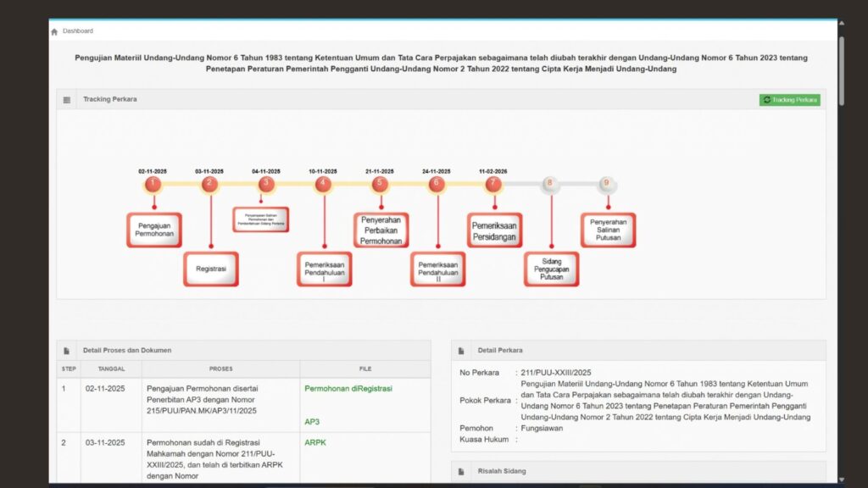The image size is (868, 488).
Task: Click the Tracking Perkara panel menu icon
Action: [67, 100]
